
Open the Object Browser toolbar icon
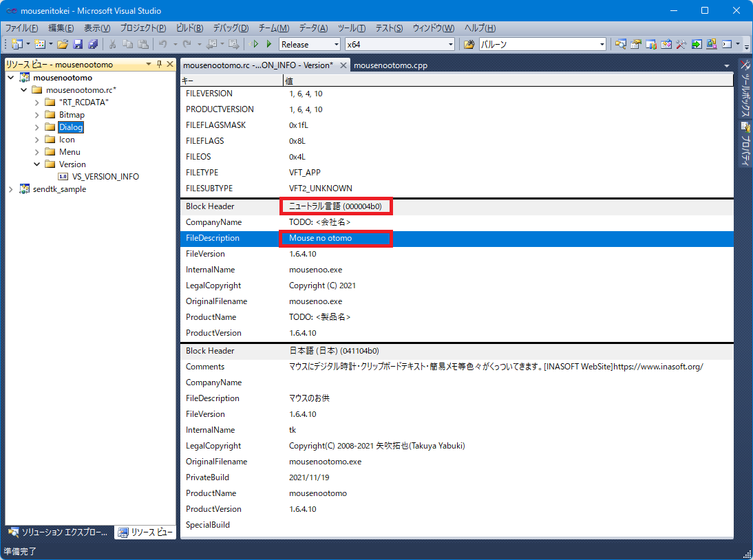pos(651,44)
